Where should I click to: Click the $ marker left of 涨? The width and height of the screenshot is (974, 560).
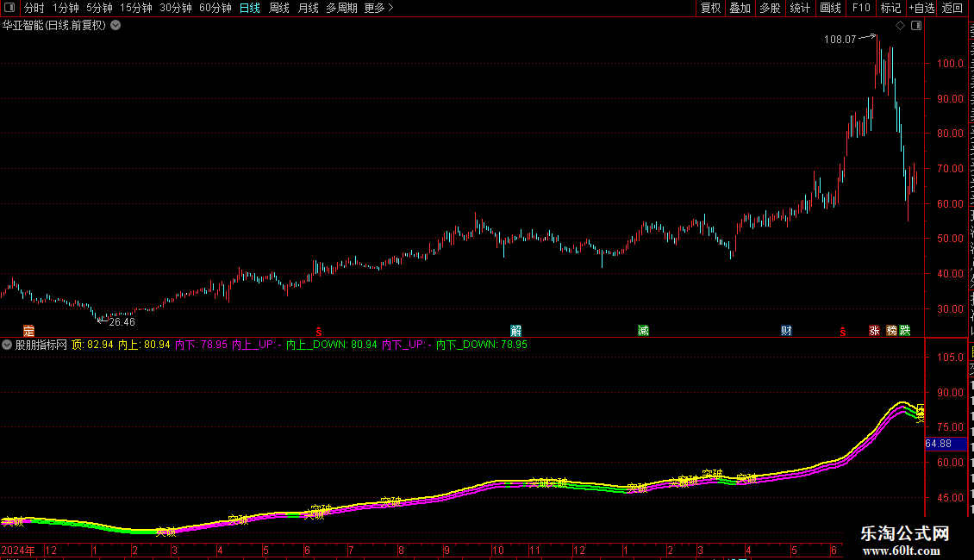[x=842, y=332]
